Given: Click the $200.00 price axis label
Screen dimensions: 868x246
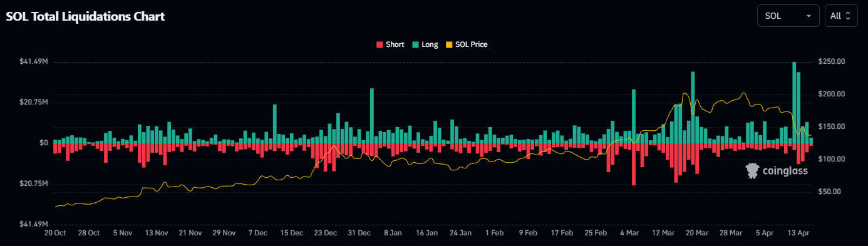Looking at the screenshot, I should 832,94.
